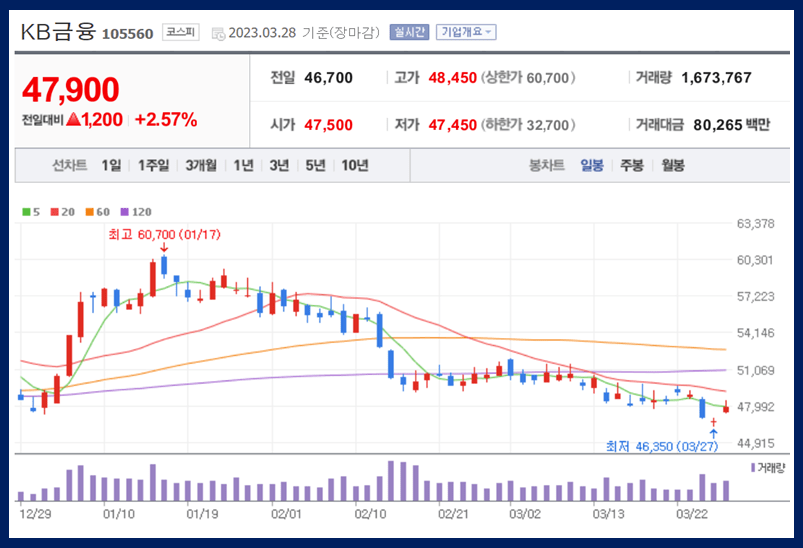Image resolution: width=803 pixels, height=548 pixels.
Task: Switch to the 주봉 weekly candle chart
Action: 632,165
